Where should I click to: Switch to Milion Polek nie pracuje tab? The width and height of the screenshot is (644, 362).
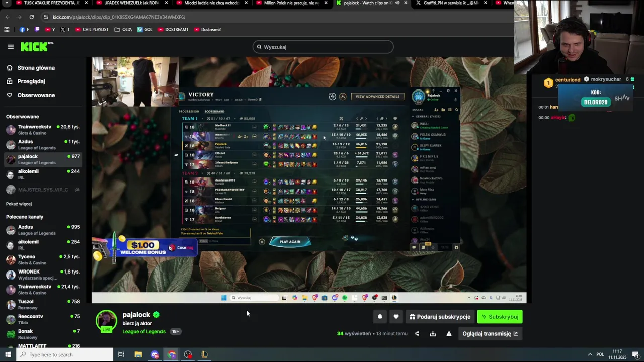point(292,3)
